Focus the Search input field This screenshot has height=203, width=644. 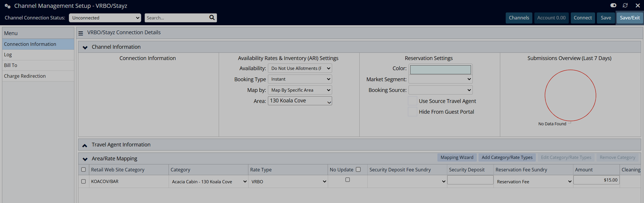click(x=176, y=18)
